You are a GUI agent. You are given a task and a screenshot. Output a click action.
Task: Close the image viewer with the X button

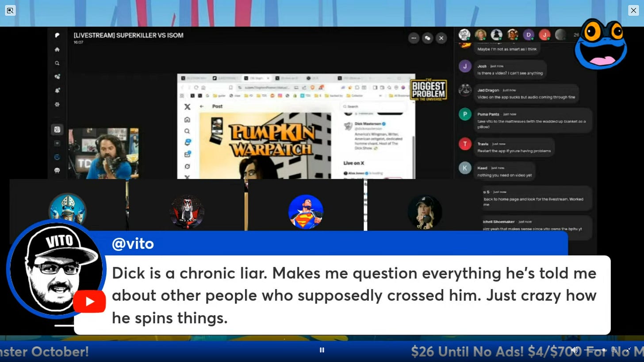(633, 10)
